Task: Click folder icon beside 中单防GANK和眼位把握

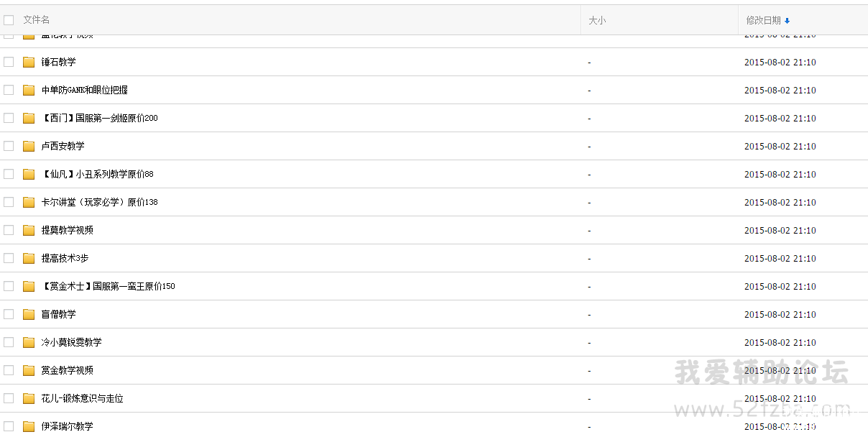Action: pyautogui.click(x=29, y=90)
